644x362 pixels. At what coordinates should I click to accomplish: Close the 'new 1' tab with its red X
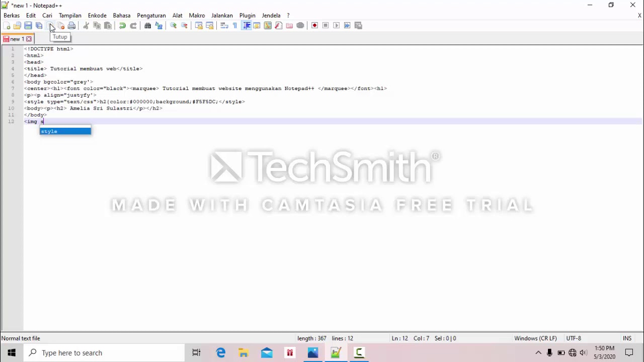coord(29,39)
